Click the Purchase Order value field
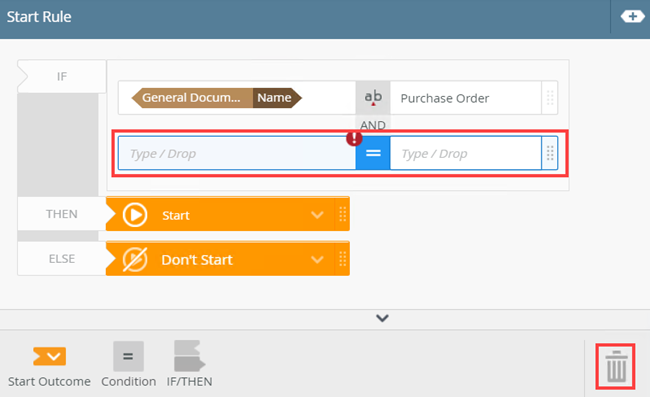Viewport: 650px width, 397px height. pyautogui.click(x=466, y=98)
